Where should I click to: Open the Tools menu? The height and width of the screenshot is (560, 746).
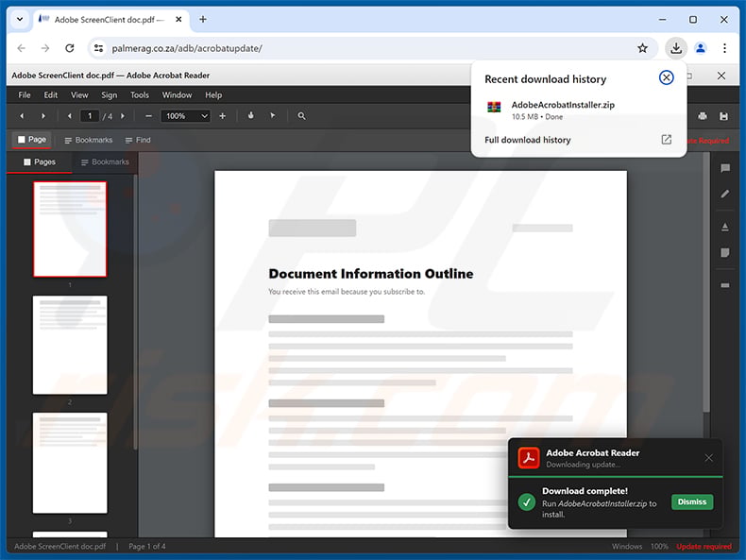click(140, 95)
